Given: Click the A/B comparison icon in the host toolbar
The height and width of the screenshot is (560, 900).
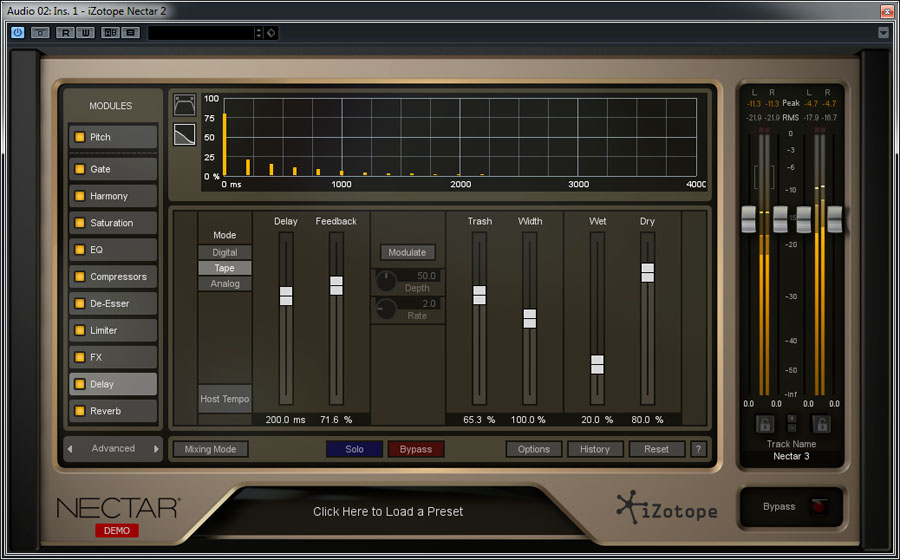Looking at the screenshot, I should point(110,33).
